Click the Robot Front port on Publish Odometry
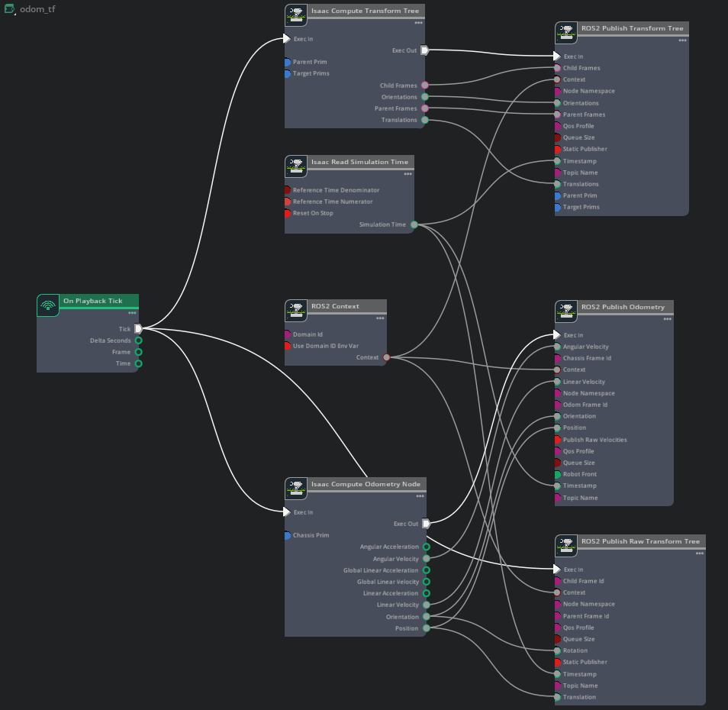Screen dimensions: 728x710 [558, 475]
